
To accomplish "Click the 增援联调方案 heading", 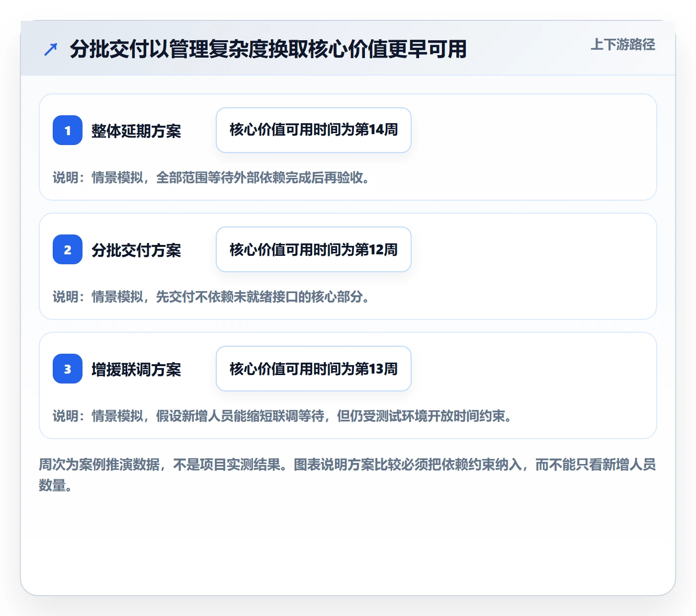I will click(x=136, y=369).
